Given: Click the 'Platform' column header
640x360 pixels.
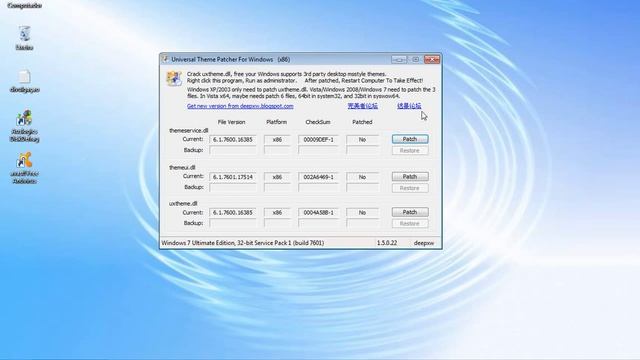Looking at the screenshot, I should click(276, 122).
